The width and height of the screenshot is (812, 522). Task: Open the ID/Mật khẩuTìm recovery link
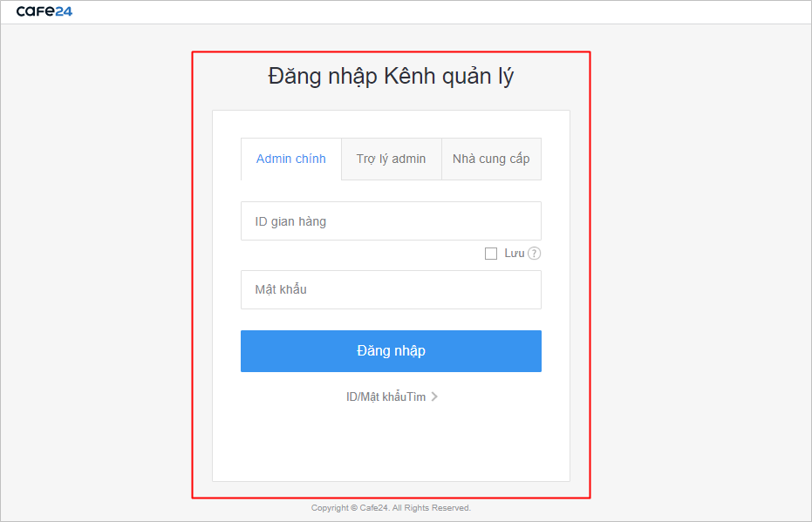(x=386, y=397)
